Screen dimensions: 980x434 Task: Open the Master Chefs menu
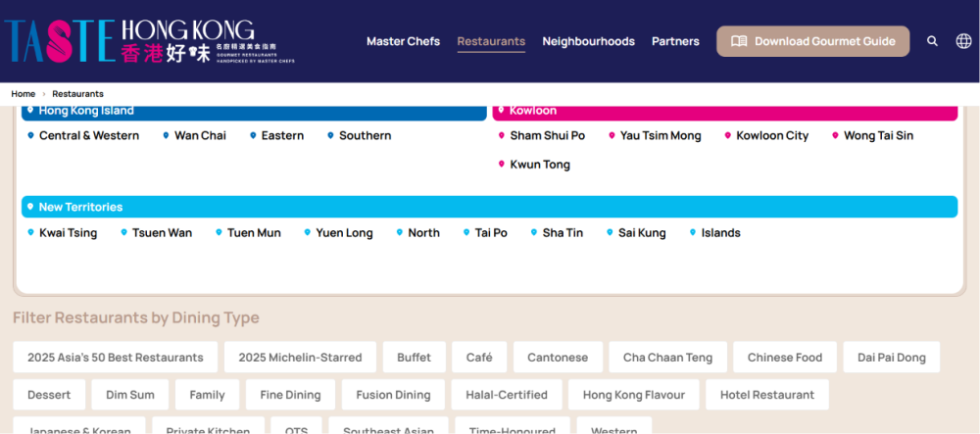click(x=403, y=41)
